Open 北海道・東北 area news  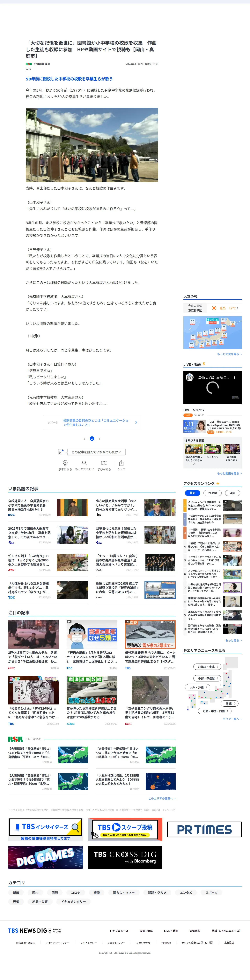coord(208,666)
